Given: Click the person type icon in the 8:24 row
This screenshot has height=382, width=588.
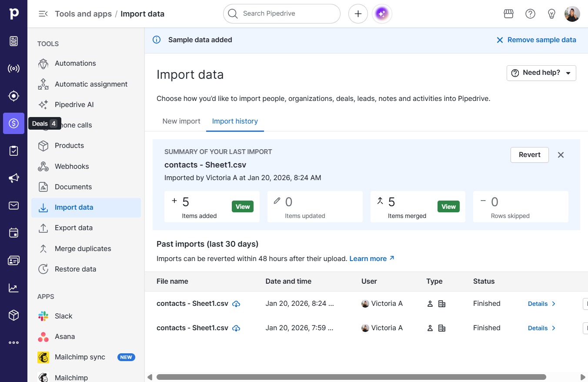Looking at the screenshot, I should pyautogui.click(x=430, y=304).
